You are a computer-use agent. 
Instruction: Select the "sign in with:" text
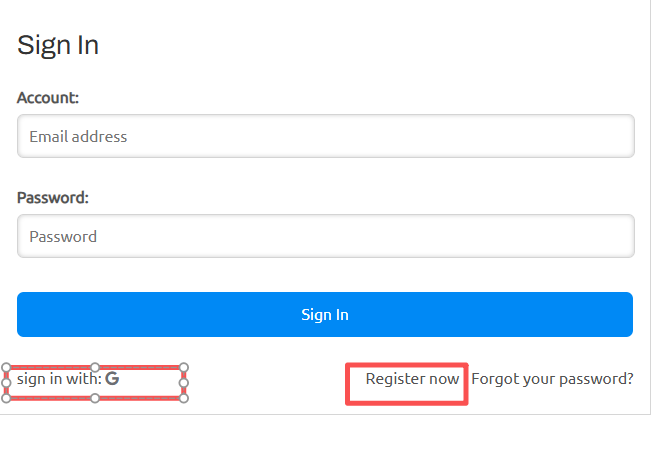pos(58,379)
